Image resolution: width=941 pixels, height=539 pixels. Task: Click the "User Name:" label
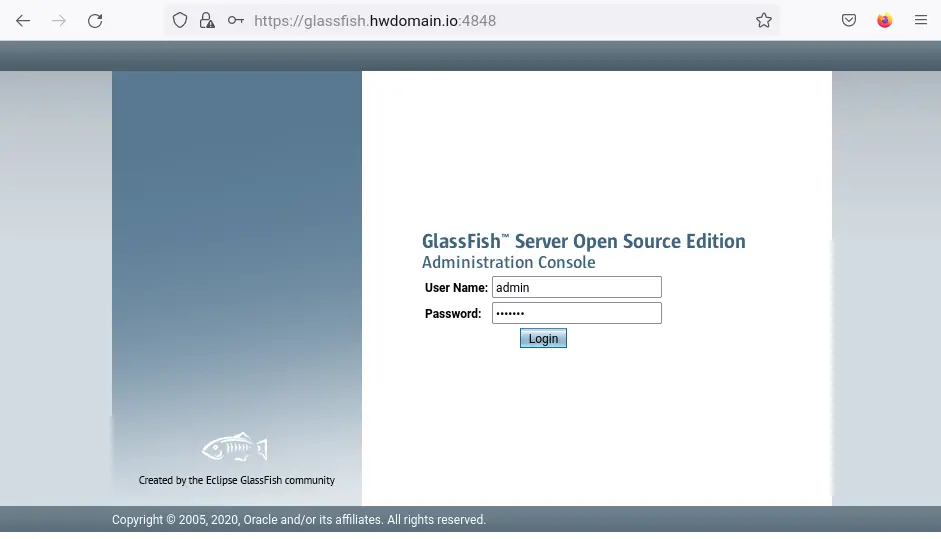click(x=456, y=288)
